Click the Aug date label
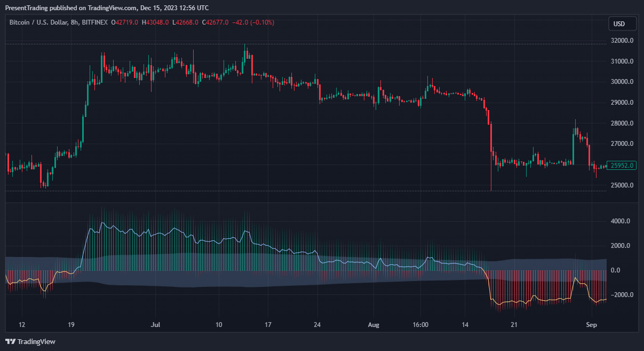The width and height of the screenshot is (644, 351). pos(373,324)
